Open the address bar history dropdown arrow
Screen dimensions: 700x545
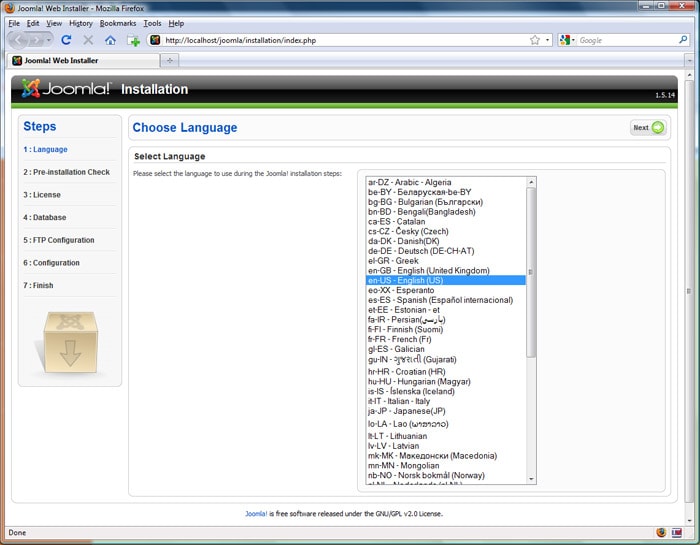[x=547, y=40]
